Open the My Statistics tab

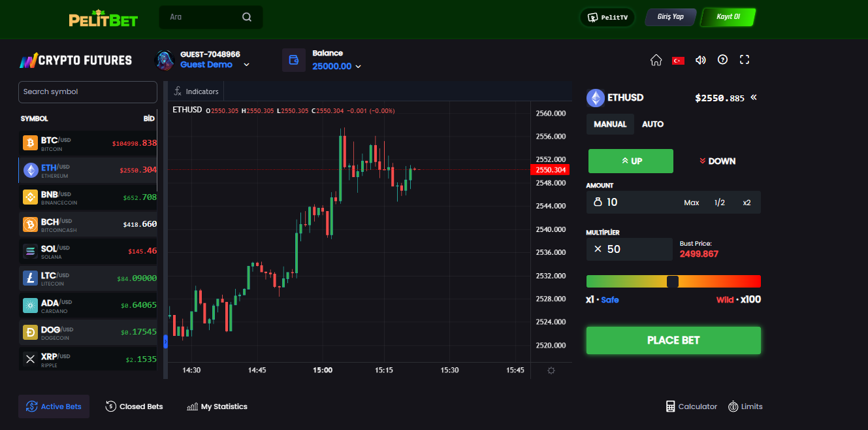click(x=217, y=406)
